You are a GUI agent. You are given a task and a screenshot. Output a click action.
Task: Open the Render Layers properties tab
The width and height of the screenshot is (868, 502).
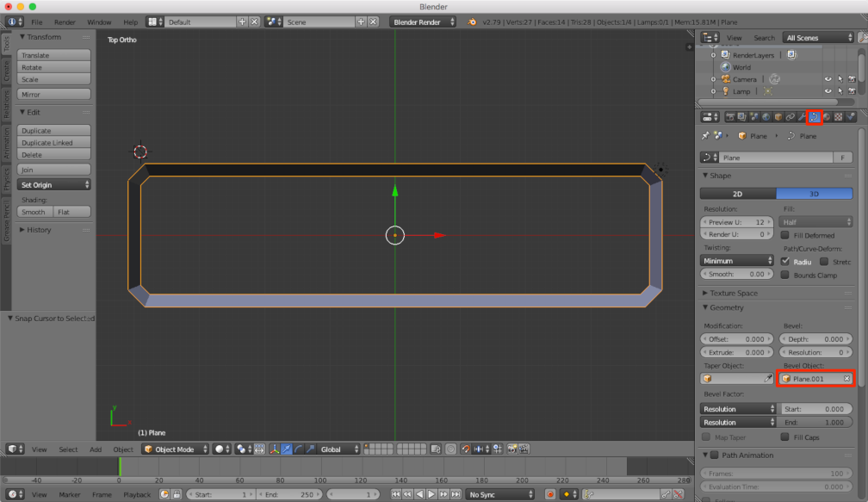pyautogui.click(x=741, y=117)
